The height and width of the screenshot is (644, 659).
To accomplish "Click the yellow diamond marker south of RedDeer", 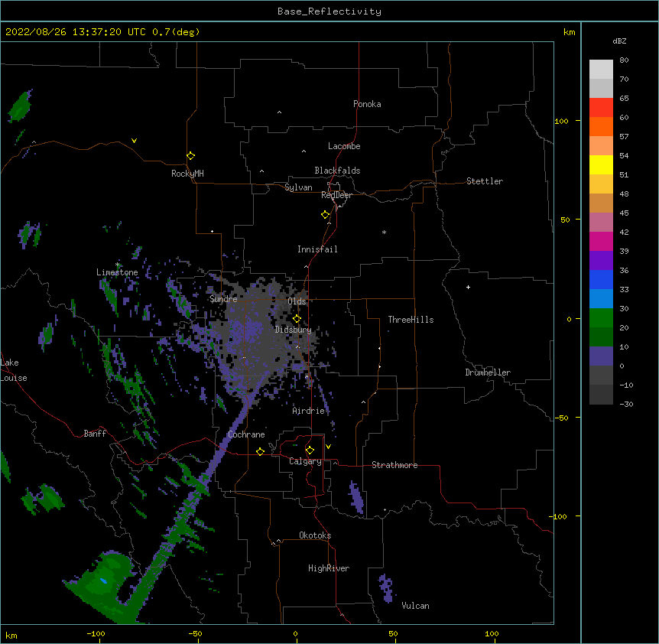I will (325, 215).
